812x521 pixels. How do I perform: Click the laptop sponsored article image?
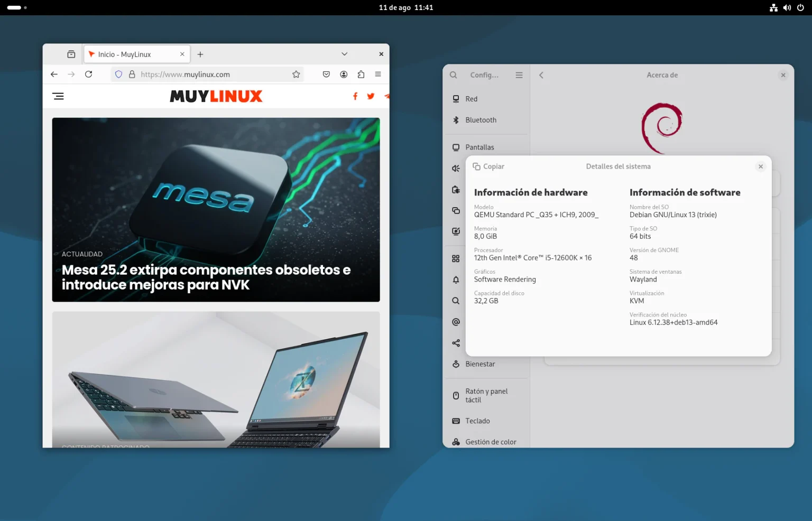tap(216, 379)
